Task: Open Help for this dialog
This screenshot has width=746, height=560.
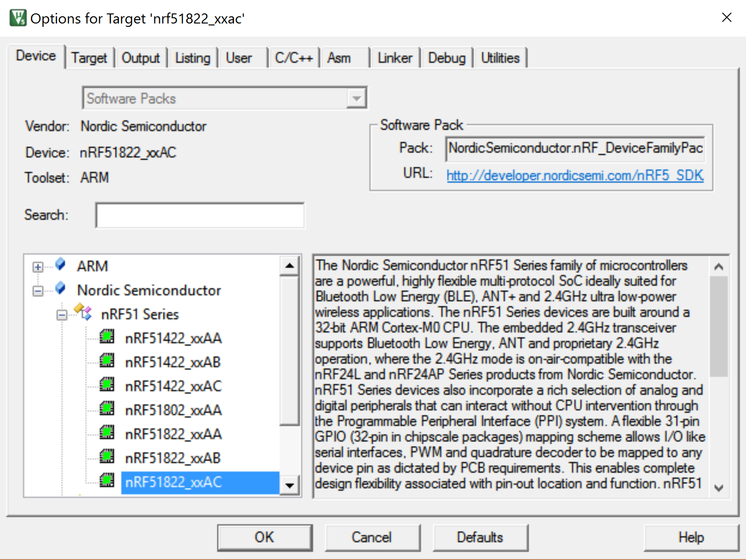Action: point(691,537)
